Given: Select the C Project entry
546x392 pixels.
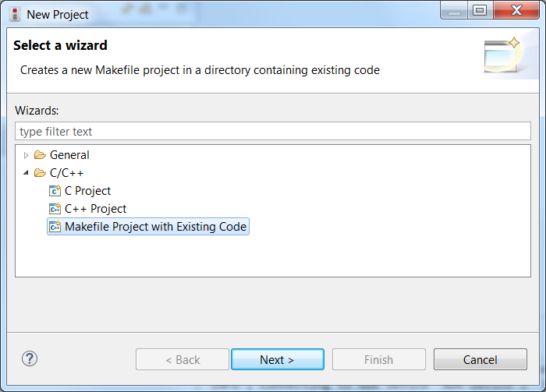Looking at the screenshot, I should (87, 191).
